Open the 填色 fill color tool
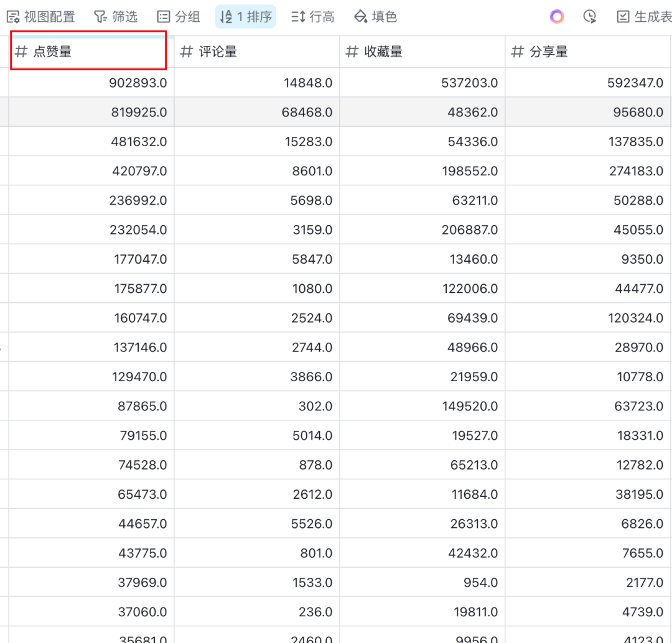Viewport: 672px width, 643px height. [375, 17]
